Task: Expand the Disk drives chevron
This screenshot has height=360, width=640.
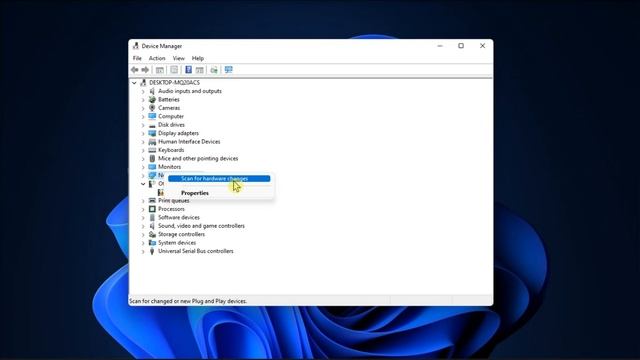Action: coord(143,125)
